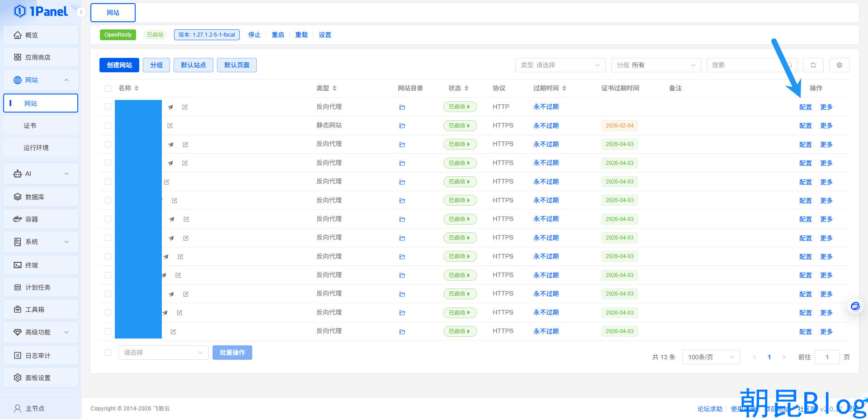
Task: Click the 默认页面 button
Action: pos(237,65)
